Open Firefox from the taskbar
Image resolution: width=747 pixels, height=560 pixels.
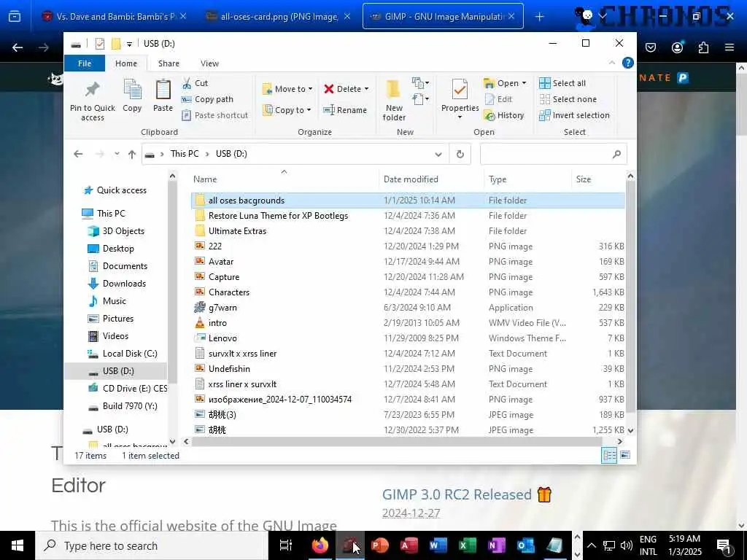coord(320,545)
